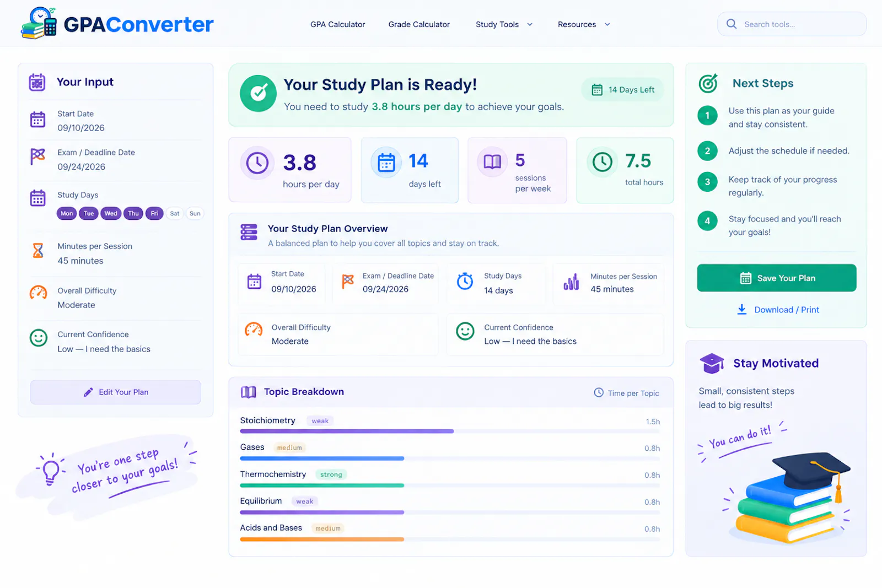Expand the Resources dropdown chevron

click(607, 24)
